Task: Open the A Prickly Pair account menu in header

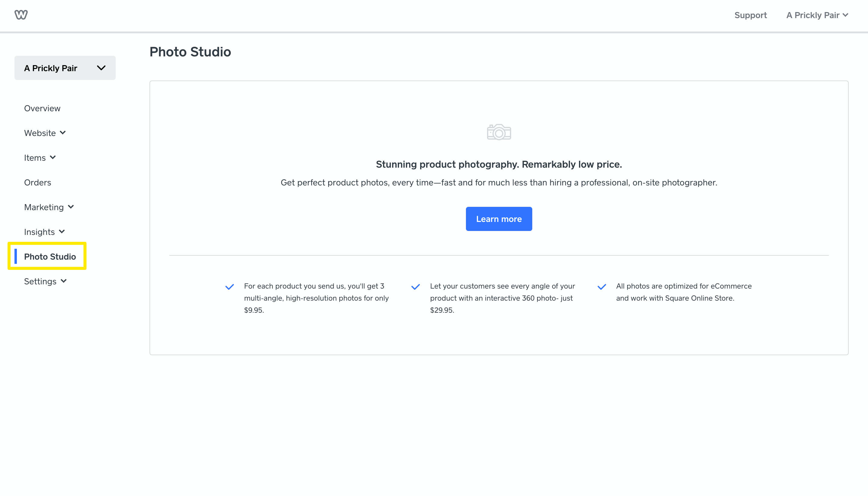Action: click(817, 15)
